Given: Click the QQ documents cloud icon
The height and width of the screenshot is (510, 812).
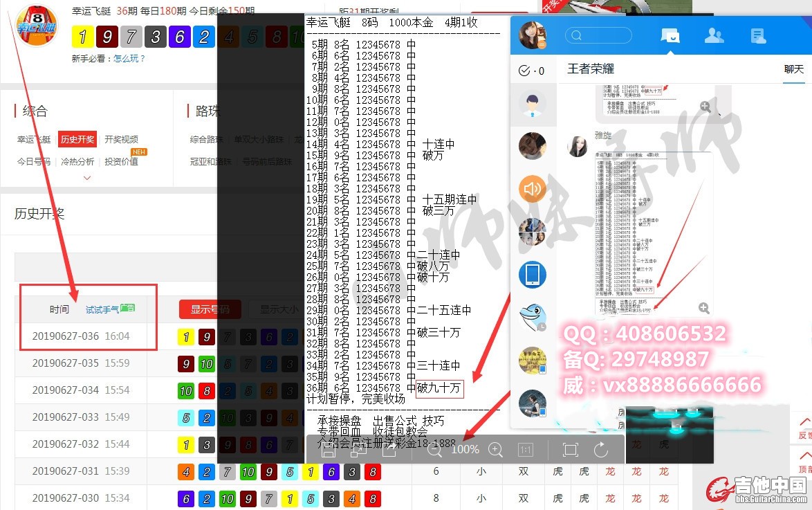Looking at the screenshot, I should (758, 36).
